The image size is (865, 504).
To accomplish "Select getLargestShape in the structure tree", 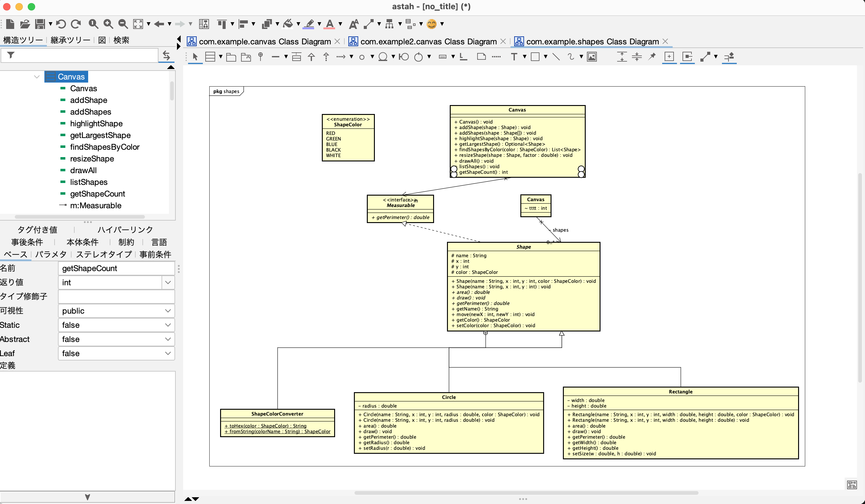I will coord(100,135).
